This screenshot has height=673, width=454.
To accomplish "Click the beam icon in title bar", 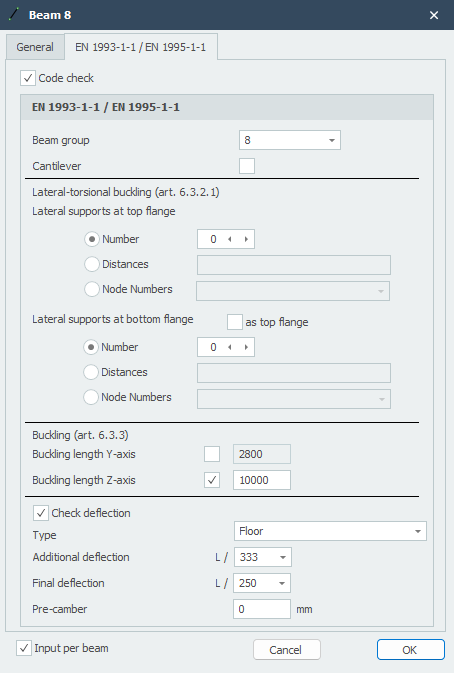I will [x=15, y=15].
